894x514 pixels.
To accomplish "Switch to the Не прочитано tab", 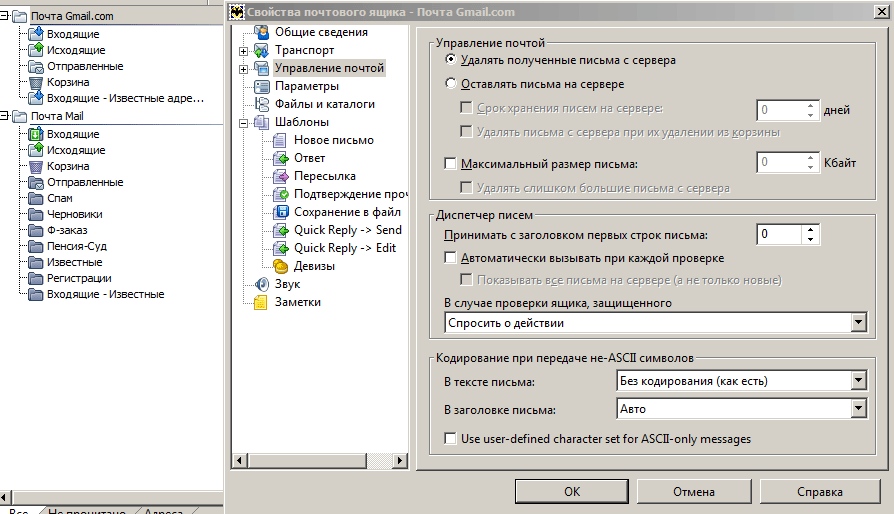I will pyautogui.click(x=86, y=511).
